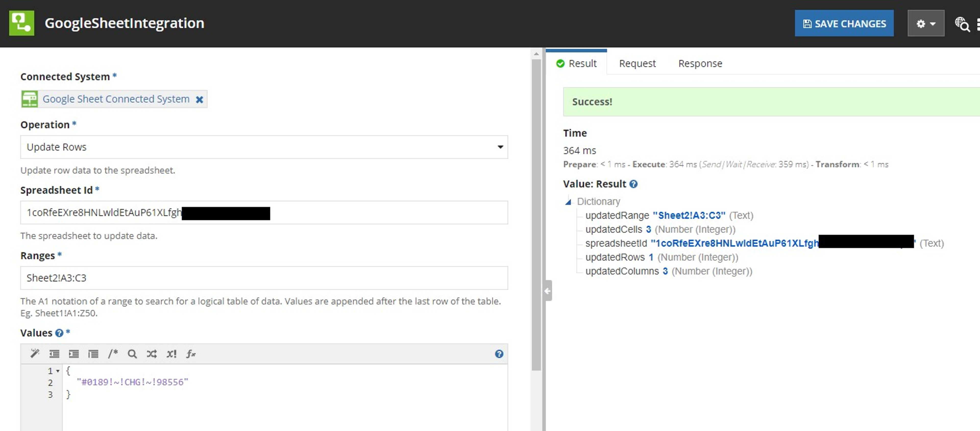Open the gear settings dropdown menu

click(926, 23)
